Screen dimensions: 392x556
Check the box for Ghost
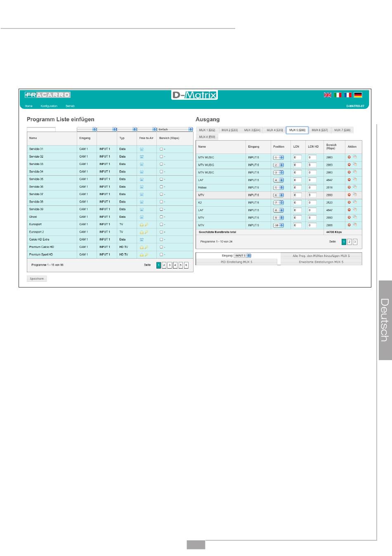(161, 217)
